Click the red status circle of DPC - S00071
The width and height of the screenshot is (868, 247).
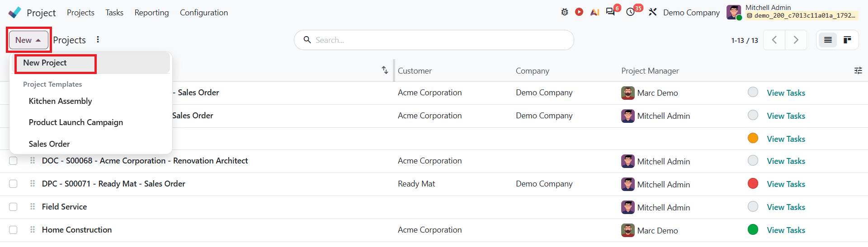click(x=753, y=183)
